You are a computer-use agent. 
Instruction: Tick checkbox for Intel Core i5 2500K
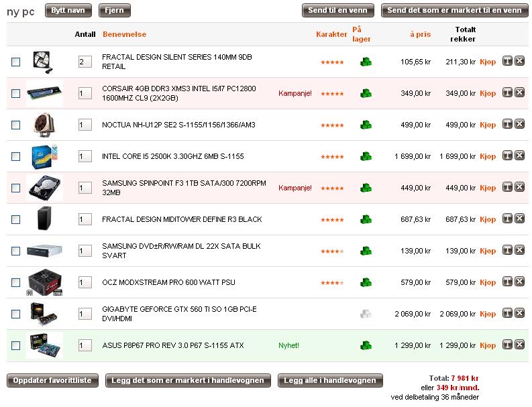pyautogui.click(x=15, y=156)
